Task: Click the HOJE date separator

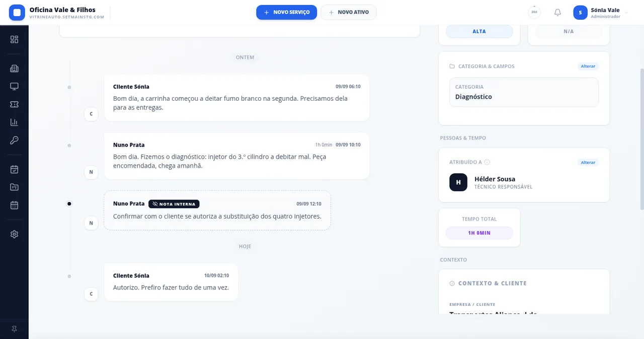Action: coord(245,247)
